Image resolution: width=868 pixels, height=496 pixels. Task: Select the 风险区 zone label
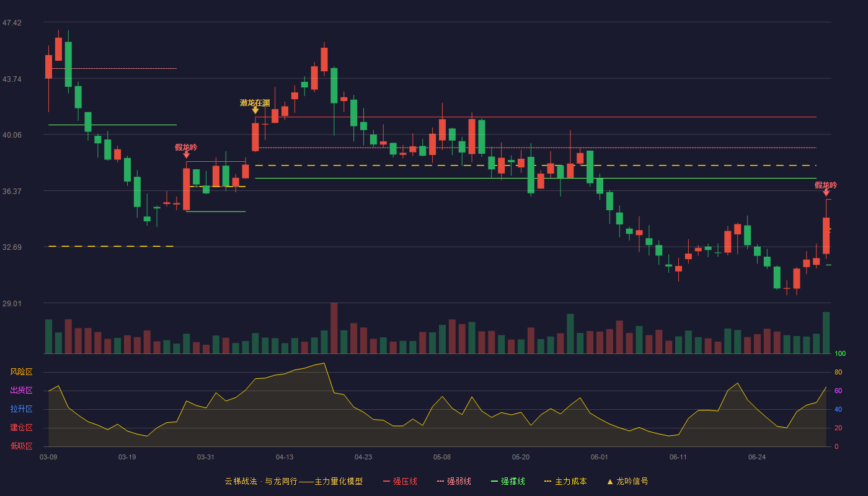click(x=21, y=372)
